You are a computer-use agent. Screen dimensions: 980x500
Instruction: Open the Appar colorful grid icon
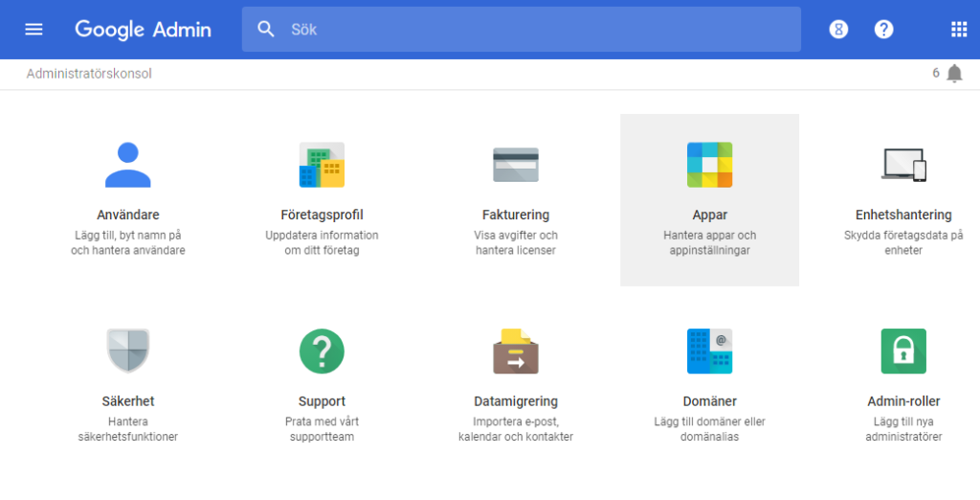click(x=709, y=165)
